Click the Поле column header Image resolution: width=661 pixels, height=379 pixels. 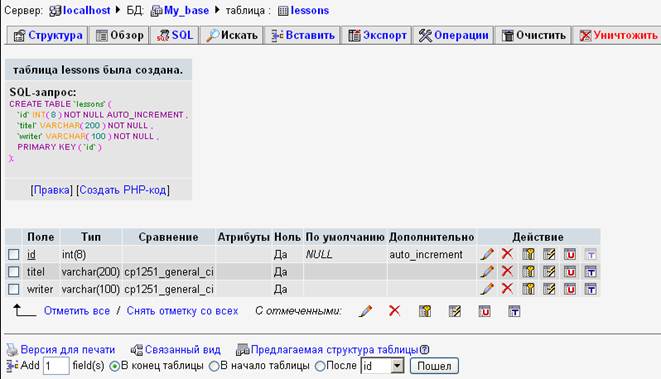(40, 237)
